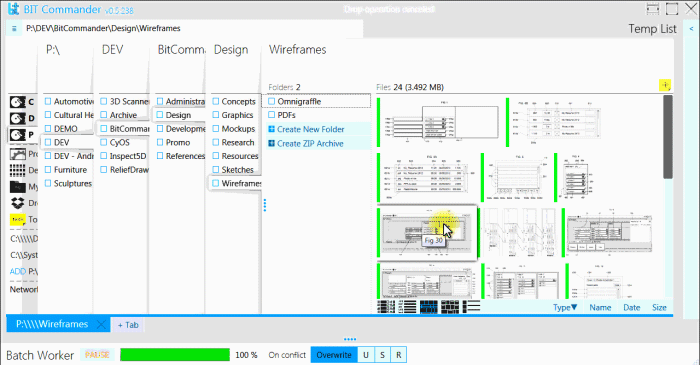The height and width of the screenshot is (365, 700).
Task: Sort files by Size
Action: coord(659,307)
